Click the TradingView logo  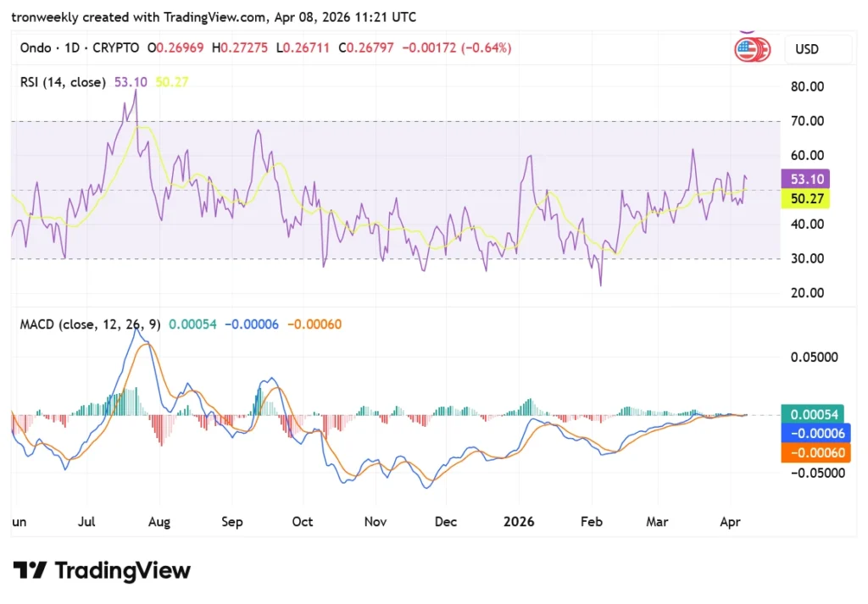point(102,571)
